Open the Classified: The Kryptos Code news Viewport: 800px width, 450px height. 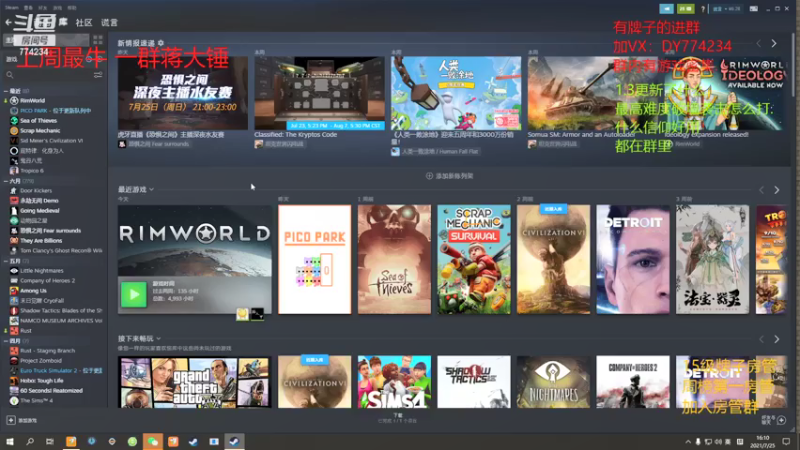point(319,93)
